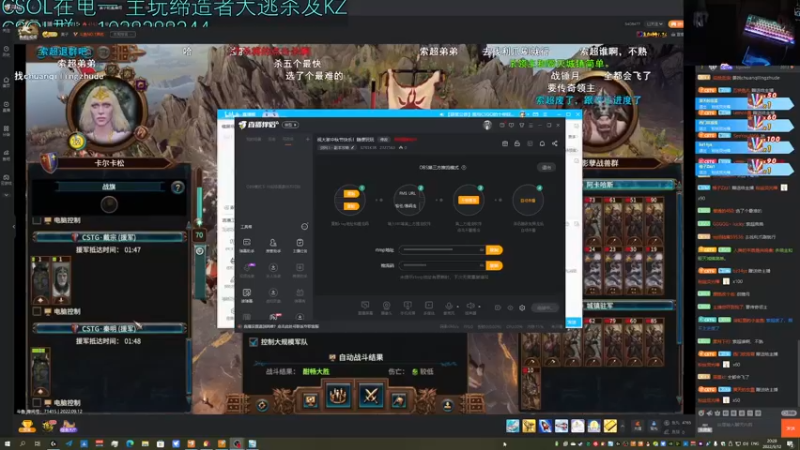Click the edit pencil beside the stream category tag

[353, 147]
